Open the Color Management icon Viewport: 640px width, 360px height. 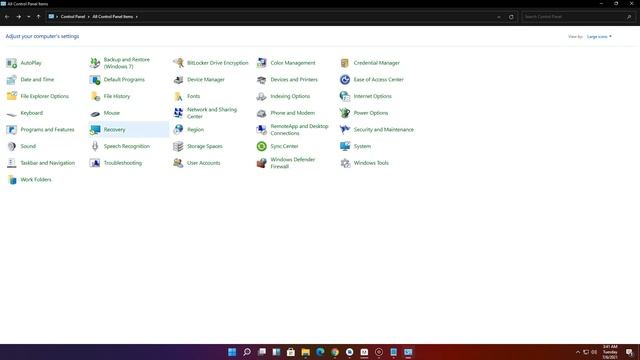point(262,63)
